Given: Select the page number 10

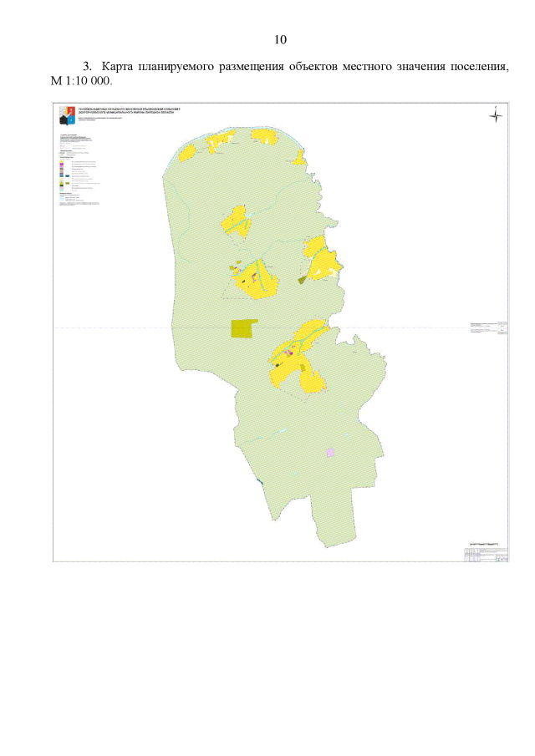Looking at the screenshot, I should (x=281, y=39).
